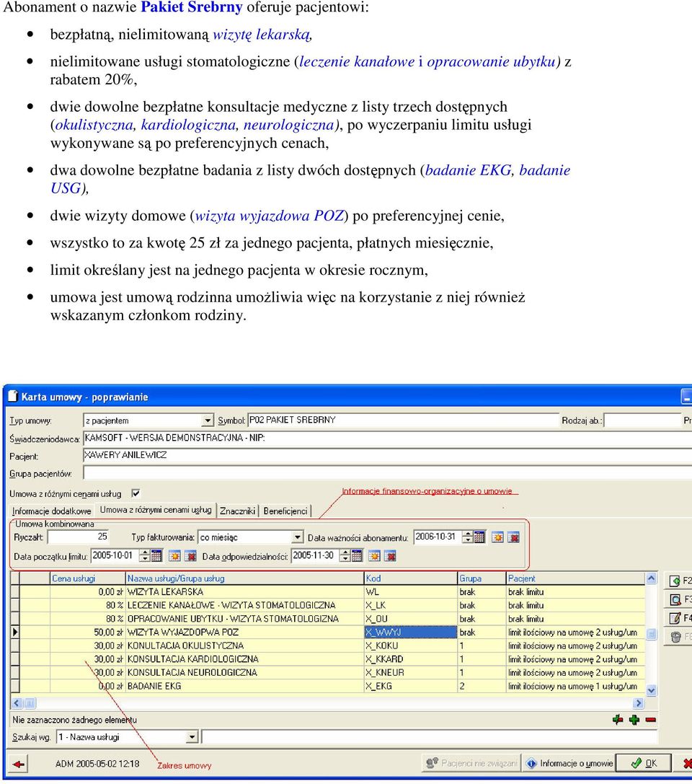Set today's date for Data ważności abonamentu
The image size is (692, 784).
point(497,537)
